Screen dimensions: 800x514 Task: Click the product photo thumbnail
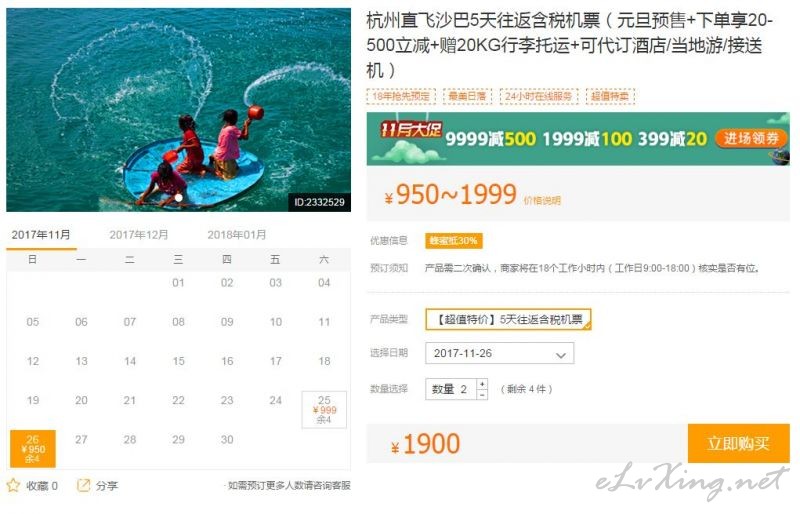pos(179,110)
